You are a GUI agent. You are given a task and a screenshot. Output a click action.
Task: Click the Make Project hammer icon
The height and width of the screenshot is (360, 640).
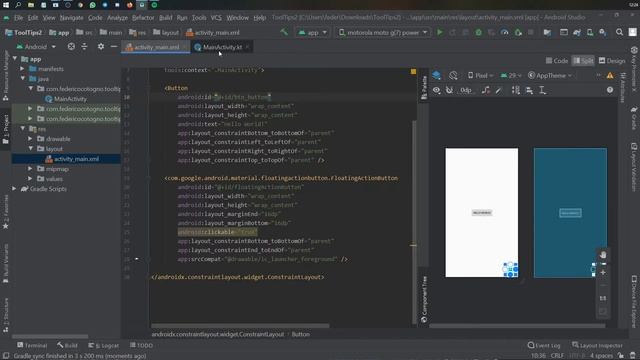coord(284,32)
